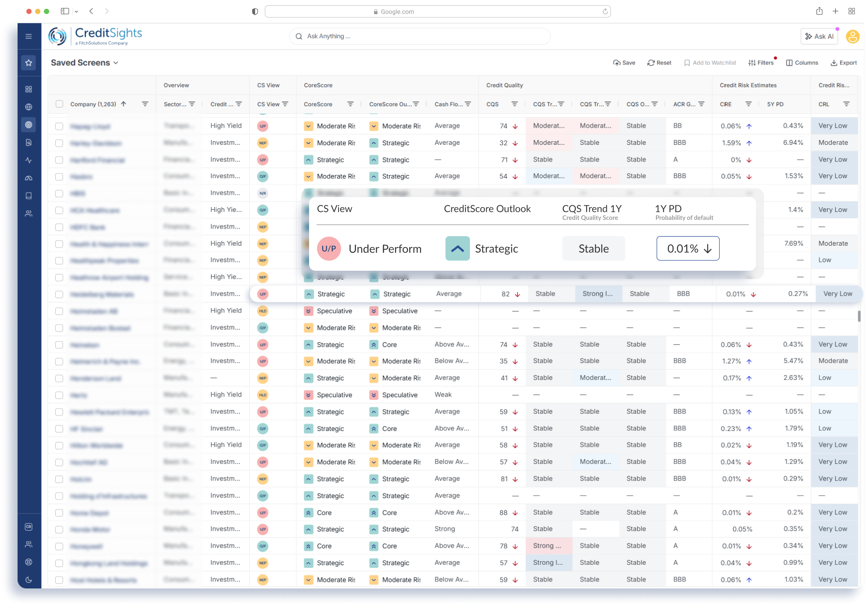Viewport: 868px width, 606px height.
Task: Click the Reset button
Action: point(659,63)
